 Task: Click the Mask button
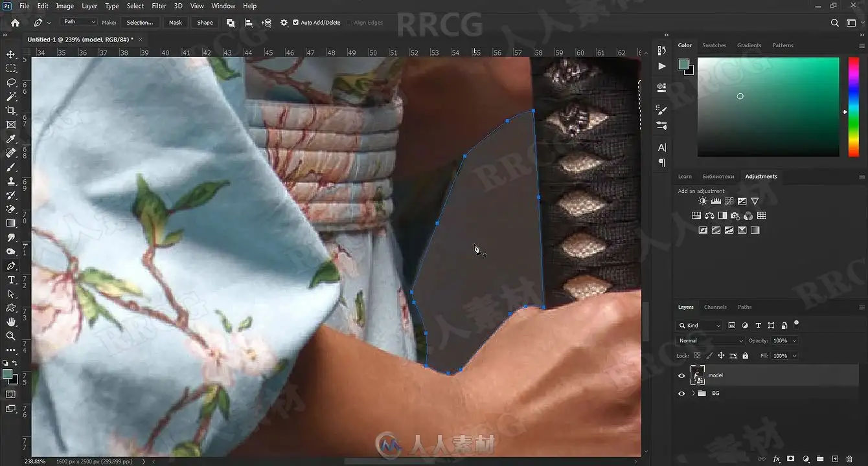click(176, 23)
